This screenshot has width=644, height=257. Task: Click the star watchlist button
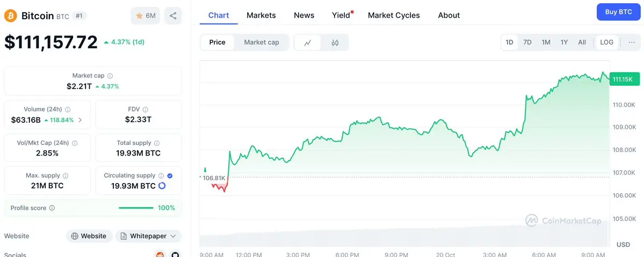pos(146,16)
